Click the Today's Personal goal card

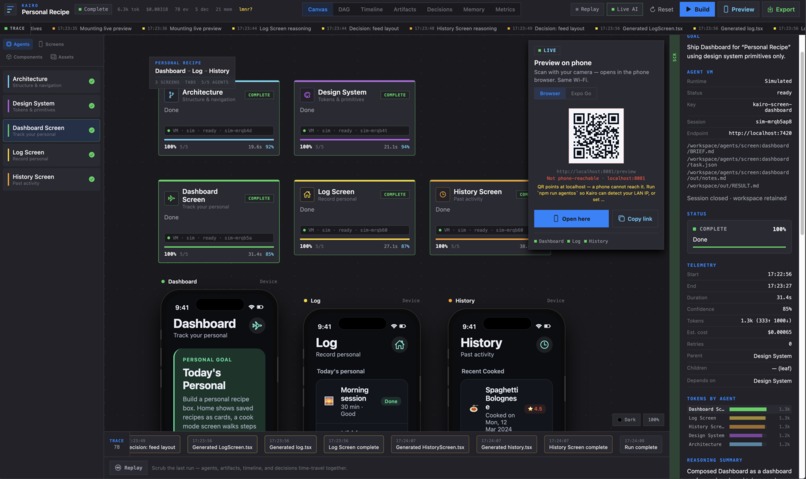click(x=219, y=391)
